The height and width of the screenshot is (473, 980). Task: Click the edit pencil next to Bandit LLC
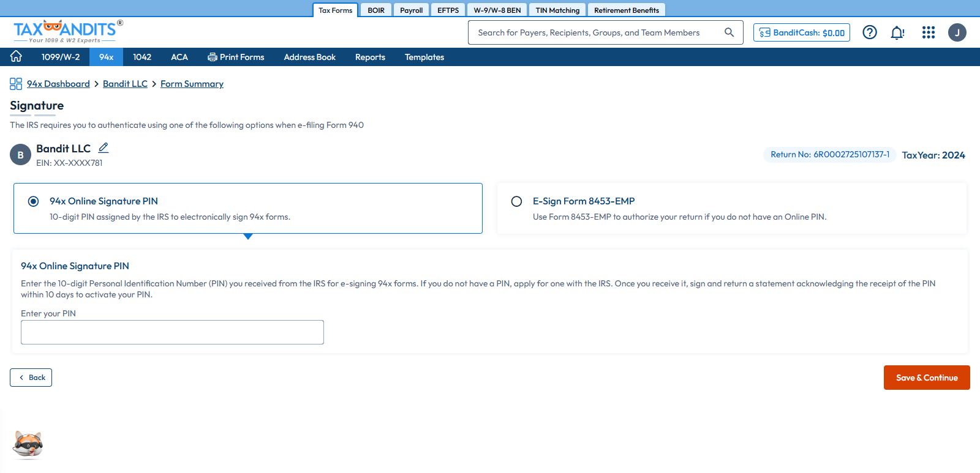tap(104, 148)
